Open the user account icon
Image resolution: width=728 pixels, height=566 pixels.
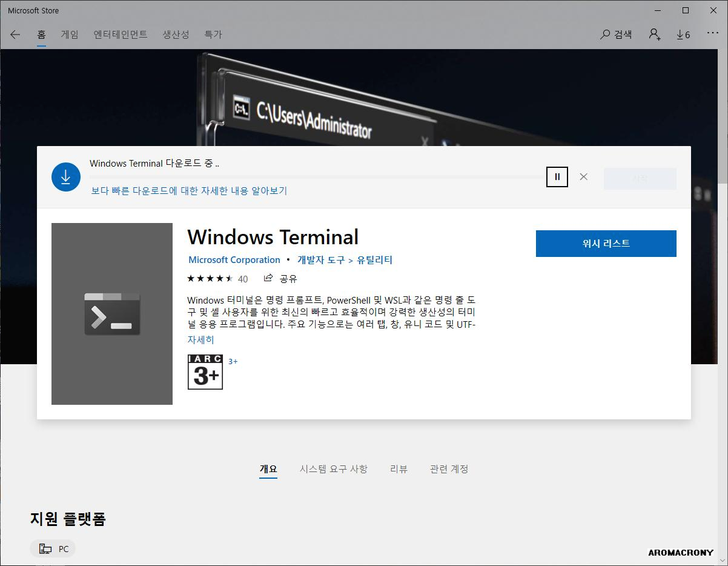(655, 35)
